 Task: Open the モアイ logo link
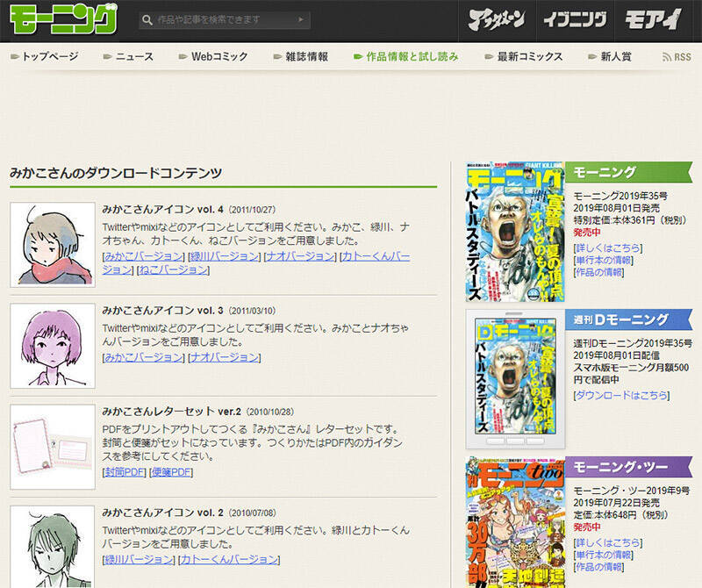[653, 19]
